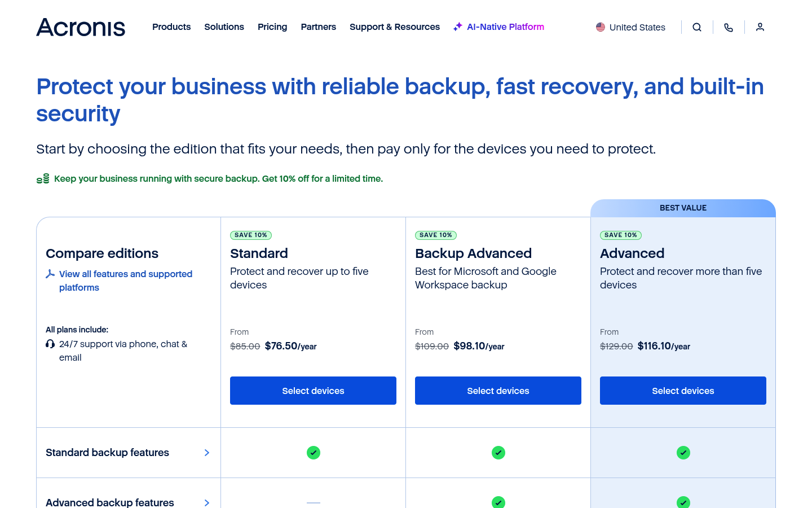Click the $76.50/year price

click(290, 346)
